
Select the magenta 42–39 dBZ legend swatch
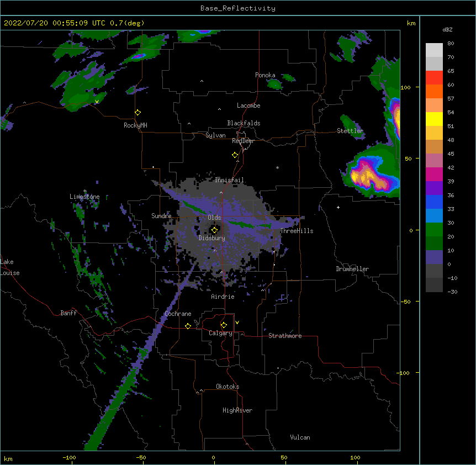point(434,174)
